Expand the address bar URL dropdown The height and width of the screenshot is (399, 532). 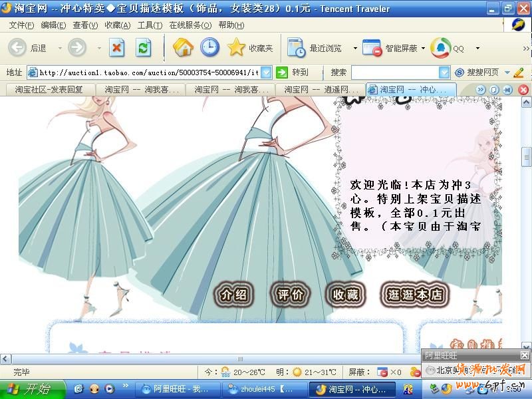pyautogui.click(x=266, y=72)
